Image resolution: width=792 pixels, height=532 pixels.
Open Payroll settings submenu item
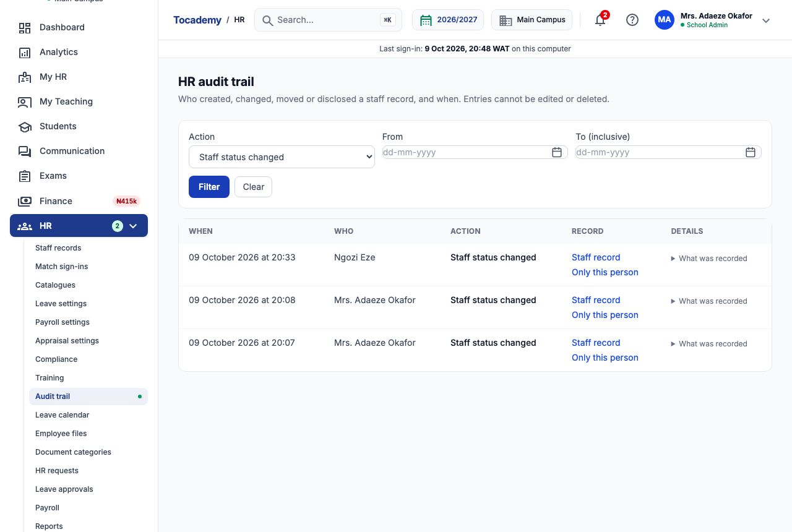(62, 322)
